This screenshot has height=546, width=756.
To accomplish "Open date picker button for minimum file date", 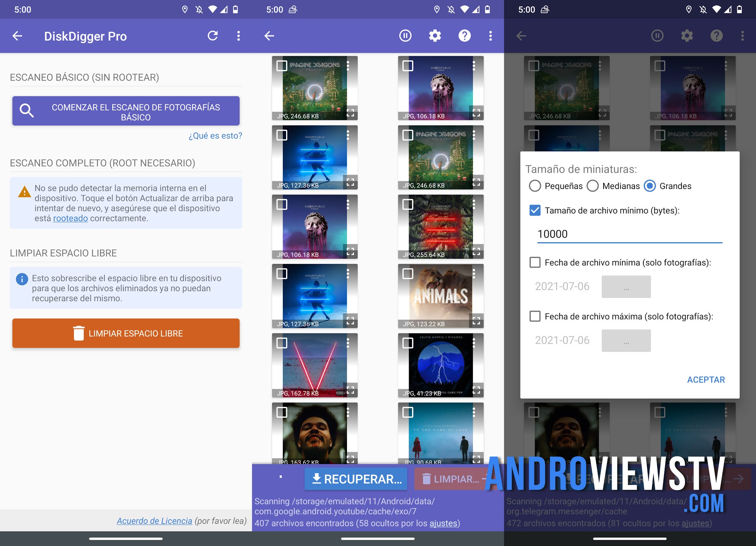I will [626, 286].
